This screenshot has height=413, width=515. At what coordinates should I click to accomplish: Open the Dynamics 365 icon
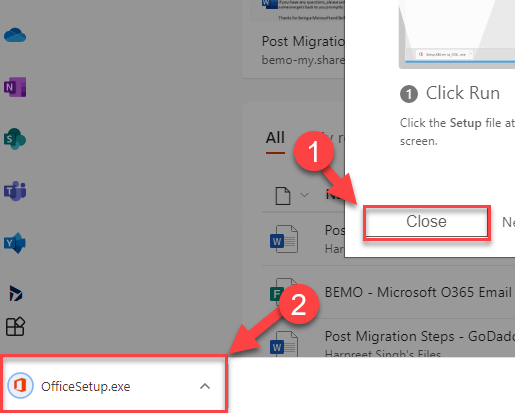coord(16,293)
